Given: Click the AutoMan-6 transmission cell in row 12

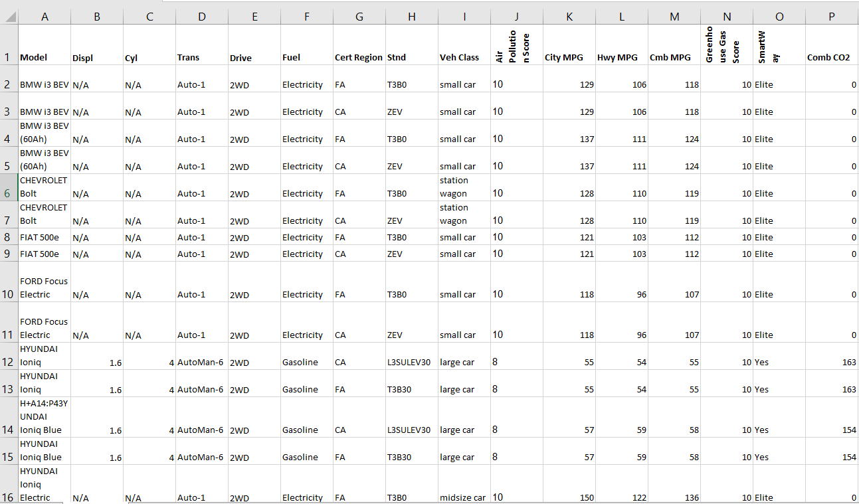Looking at the screenshot, I should point(201,362).
